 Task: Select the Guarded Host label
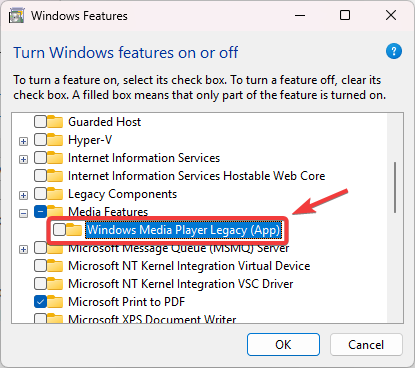coord(105,122)
